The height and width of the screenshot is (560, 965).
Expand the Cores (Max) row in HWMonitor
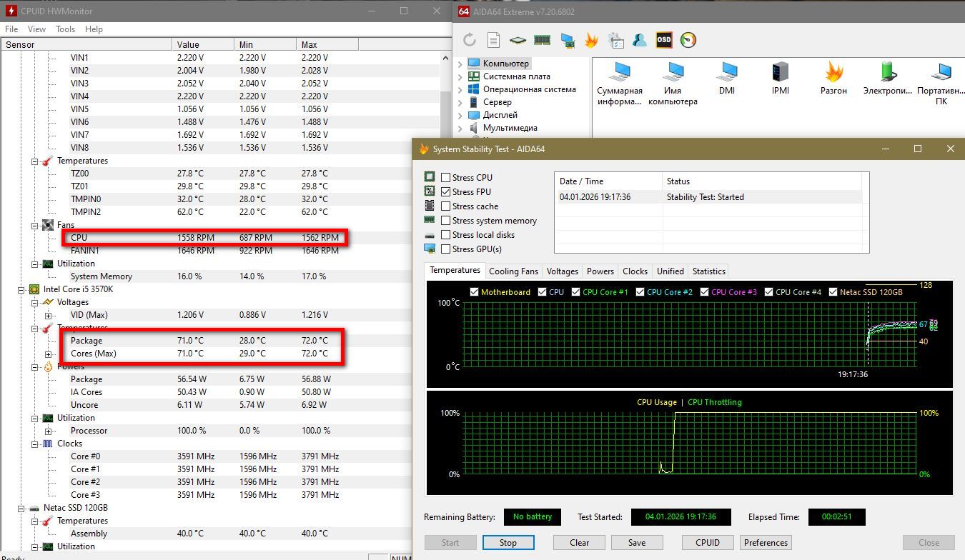pyautogui.click(x=48, y=354)
